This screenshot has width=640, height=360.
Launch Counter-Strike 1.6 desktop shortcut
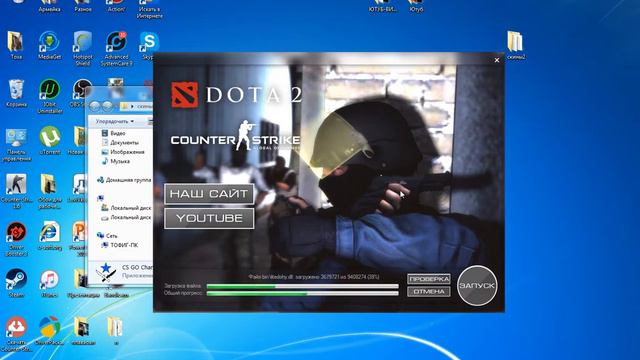click(x=16, y=191)
